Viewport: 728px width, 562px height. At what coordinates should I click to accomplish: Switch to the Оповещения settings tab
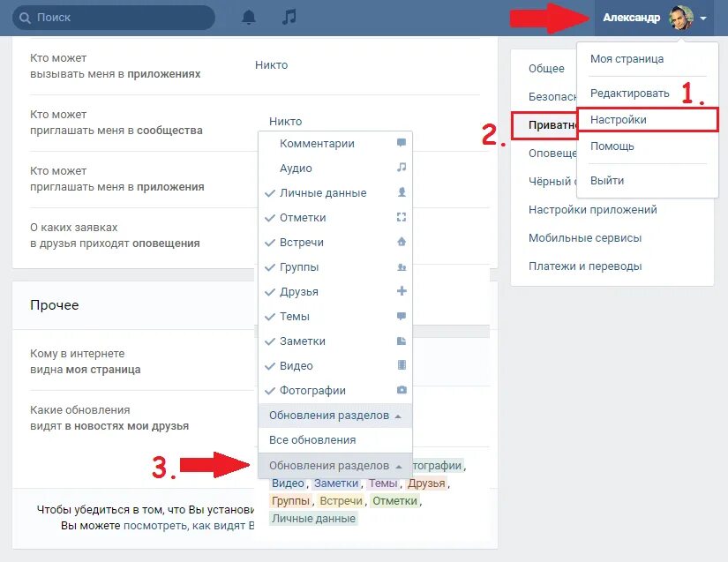pyautogui.click(x=552, y=154)
